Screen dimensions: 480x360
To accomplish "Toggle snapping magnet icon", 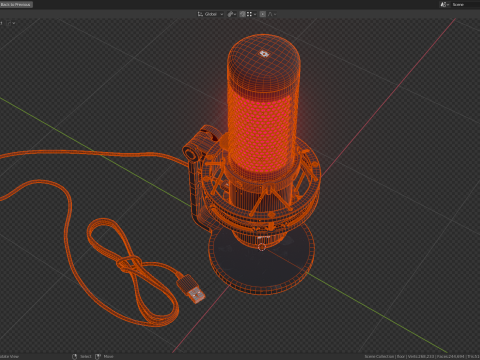I will click(x=243, y=14).
